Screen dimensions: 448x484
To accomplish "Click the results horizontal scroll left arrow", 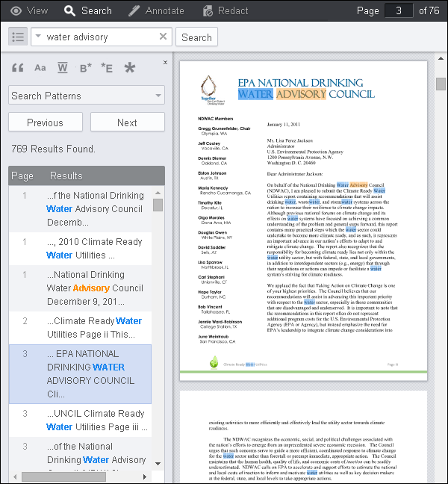I will (x=15, y=477).
